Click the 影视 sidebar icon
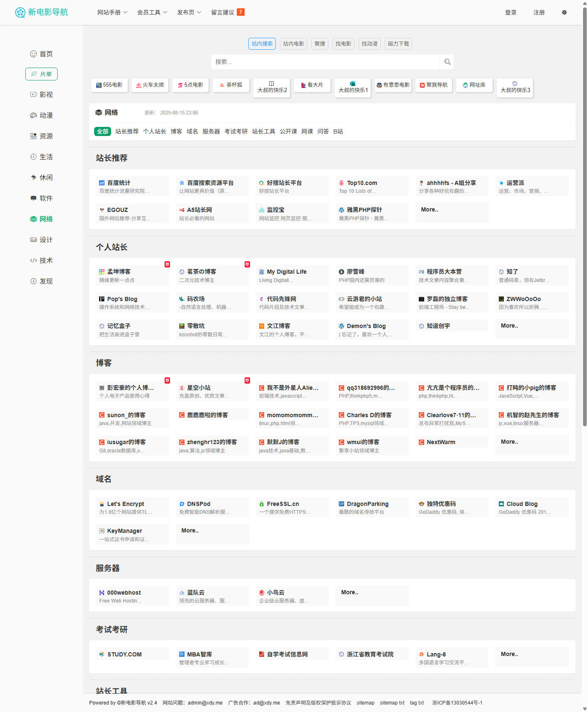Image resolution: width=588 pixels, height=712 pixels. [x=34, y=95]
